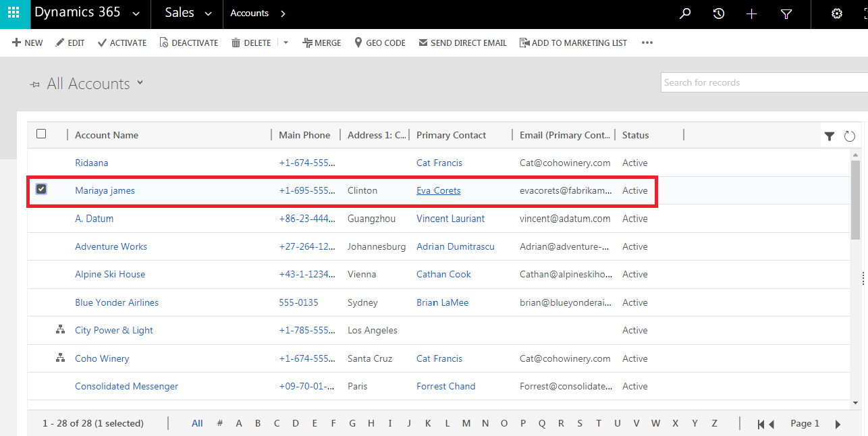Click ACTIVATE in the command bar
Image resolution: width=868 pixels, height=436 pixels.
[122, 43]
